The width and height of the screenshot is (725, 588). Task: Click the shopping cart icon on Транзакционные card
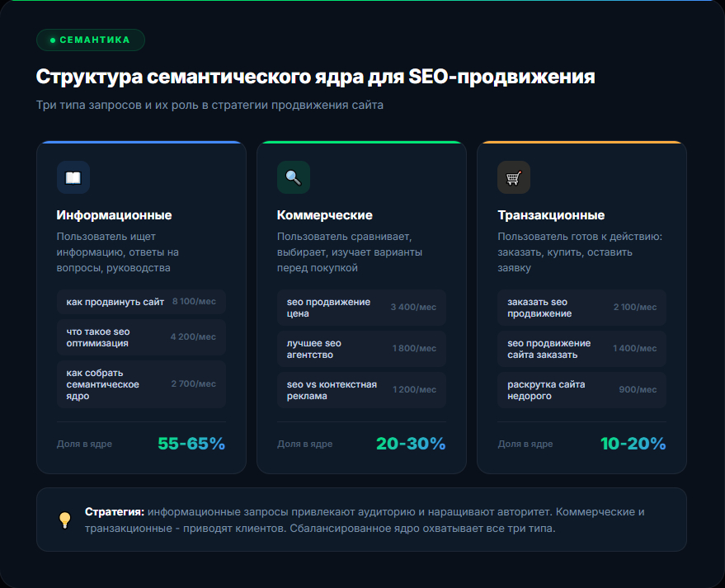tap(514, 177)
